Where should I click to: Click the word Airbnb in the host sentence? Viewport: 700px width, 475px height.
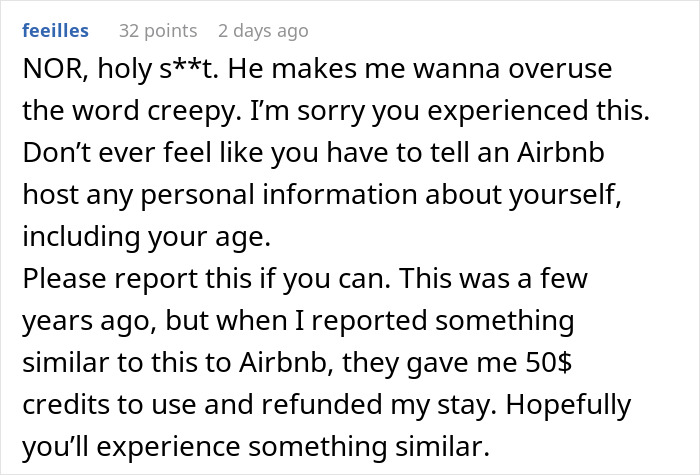tap(558, 154)
